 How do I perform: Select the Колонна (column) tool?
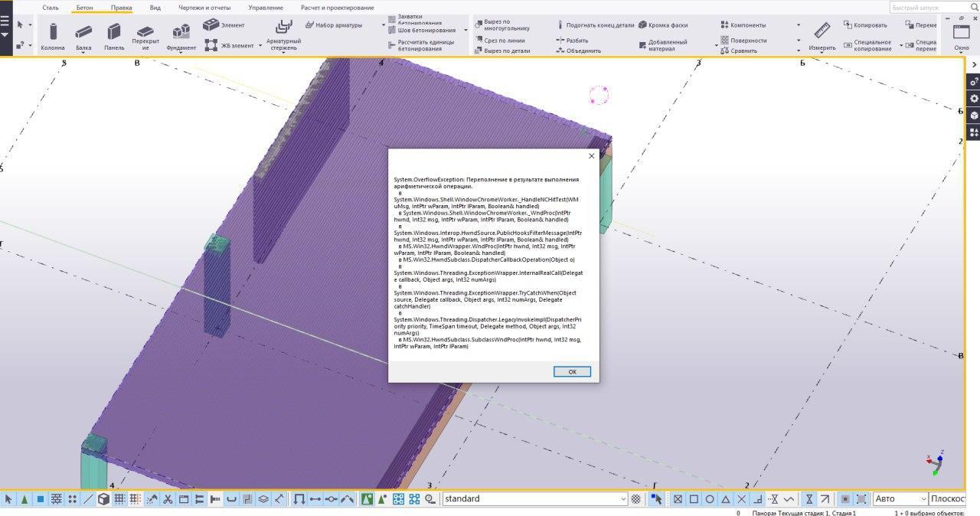point(53,35)
